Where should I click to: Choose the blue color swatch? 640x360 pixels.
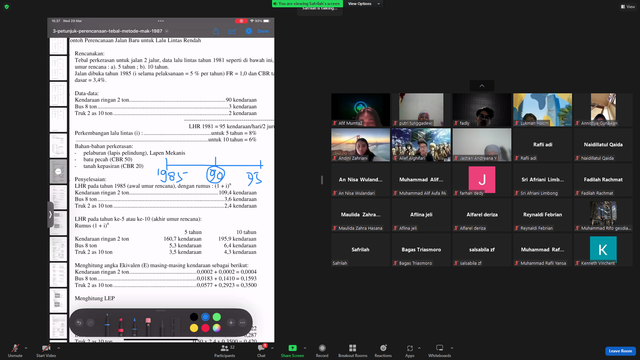tap(205, 317)
